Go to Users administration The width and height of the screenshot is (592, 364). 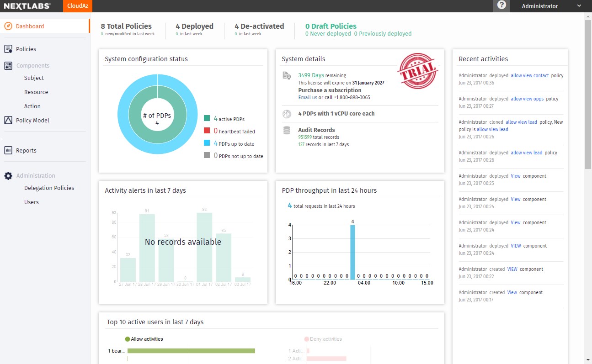coord(32,202)
